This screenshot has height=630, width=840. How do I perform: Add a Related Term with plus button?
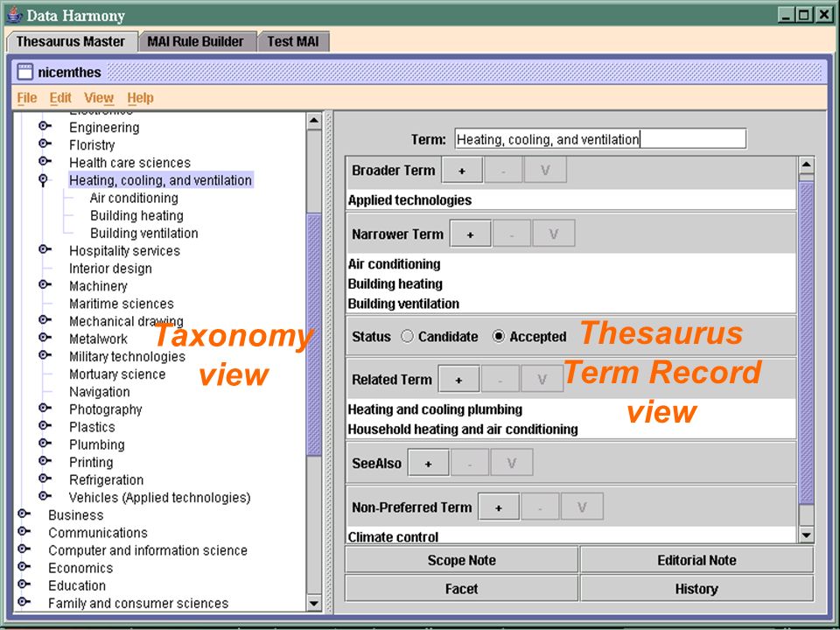tap(458, 379)
